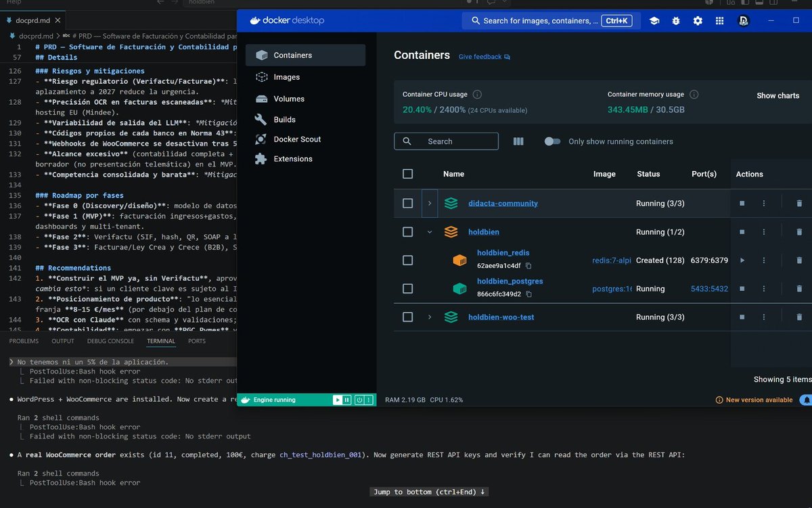Open the notifications bell icon
This screenshot has height=508, width=812.
(x=806, y=400)
